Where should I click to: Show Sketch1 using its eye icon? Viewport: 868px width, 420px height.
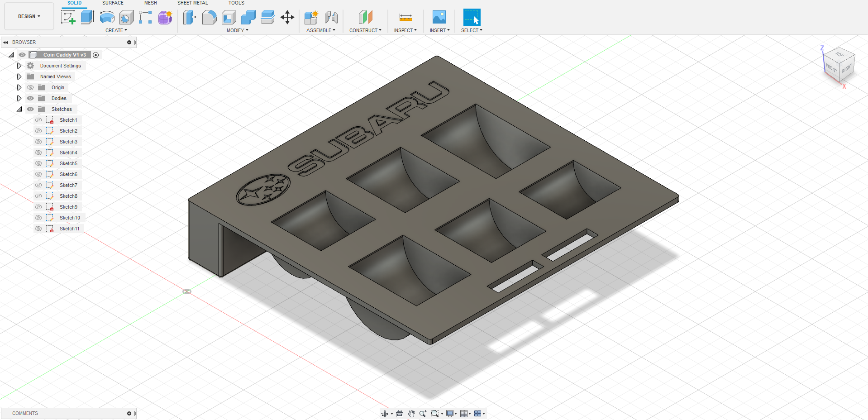[38, 120]
